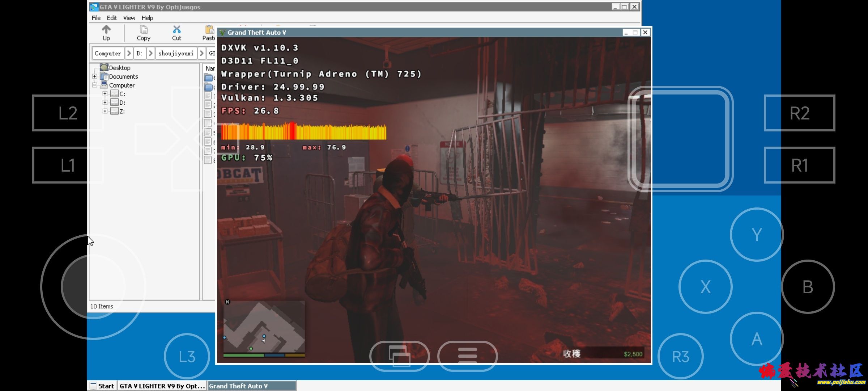The image size is (868, 391).
Task: Open the File menu
Action: (x=96, y=18)
